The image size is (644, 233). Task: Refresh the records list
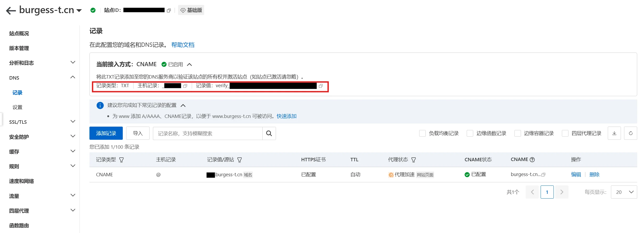pyautogui.click(x=631, y=133)
